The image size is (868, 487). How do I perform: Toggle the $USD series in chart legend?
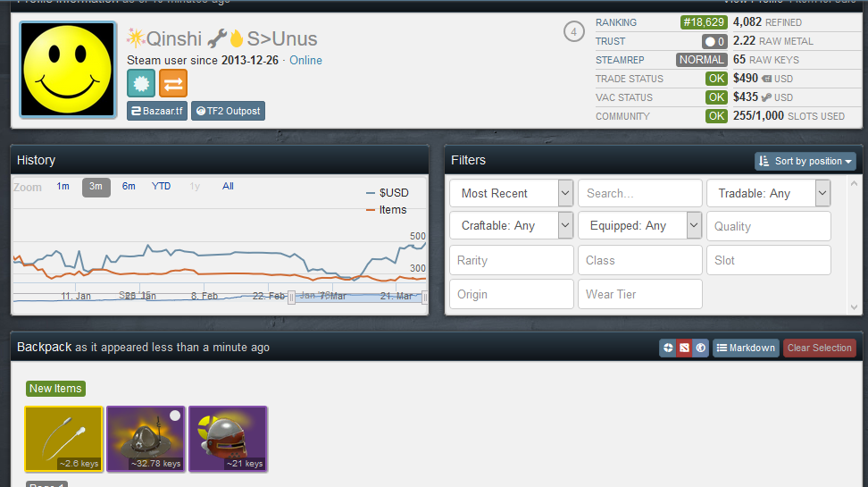(x=388, y=193)
